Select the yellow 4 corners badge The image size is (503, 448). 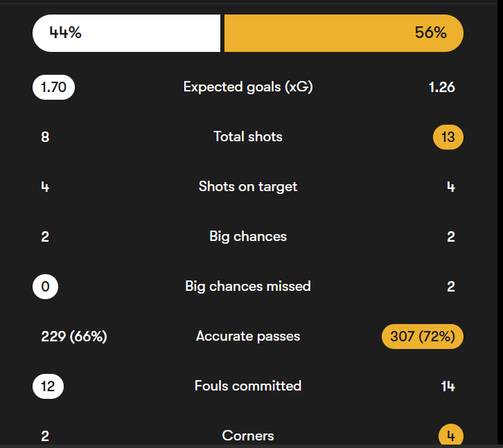[x=450, y=436]
